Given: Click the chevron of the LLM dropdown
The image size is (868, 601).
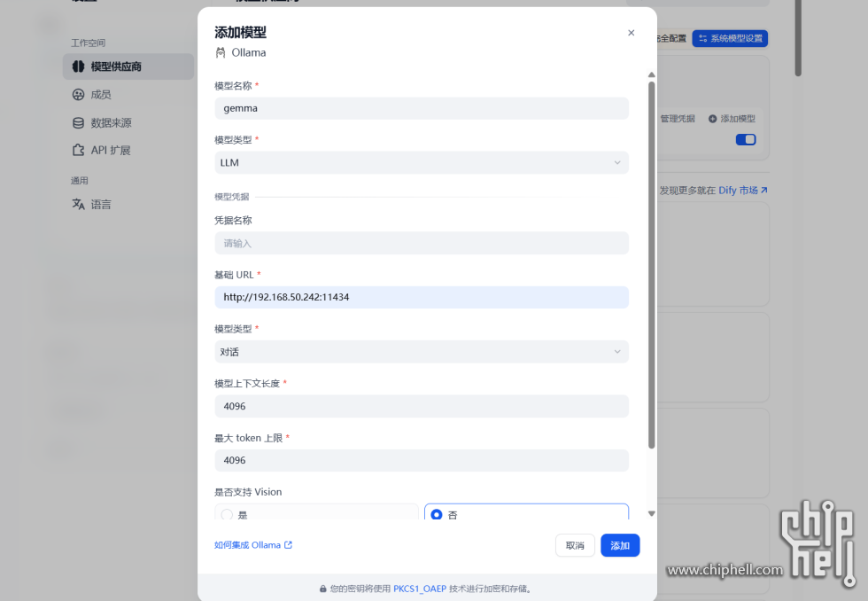Looking at the screenshot, I should coord(617,162).
